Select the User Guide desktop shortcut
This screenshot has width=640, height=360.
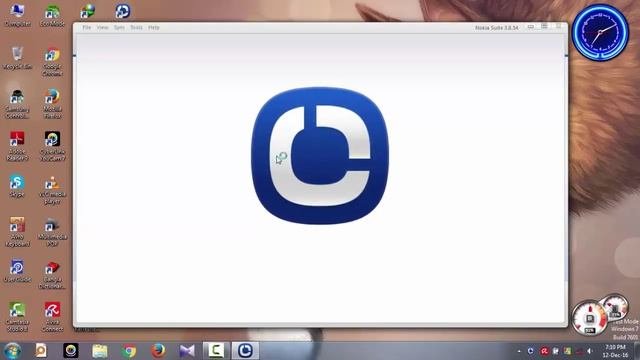[x=17, y=271]
